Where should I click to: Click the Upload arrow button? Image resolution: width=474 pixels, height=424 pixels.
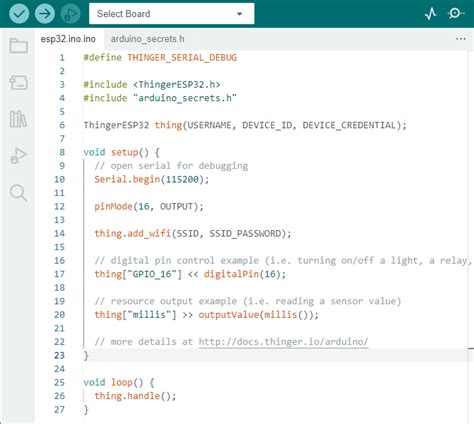(x=45, y=14)
